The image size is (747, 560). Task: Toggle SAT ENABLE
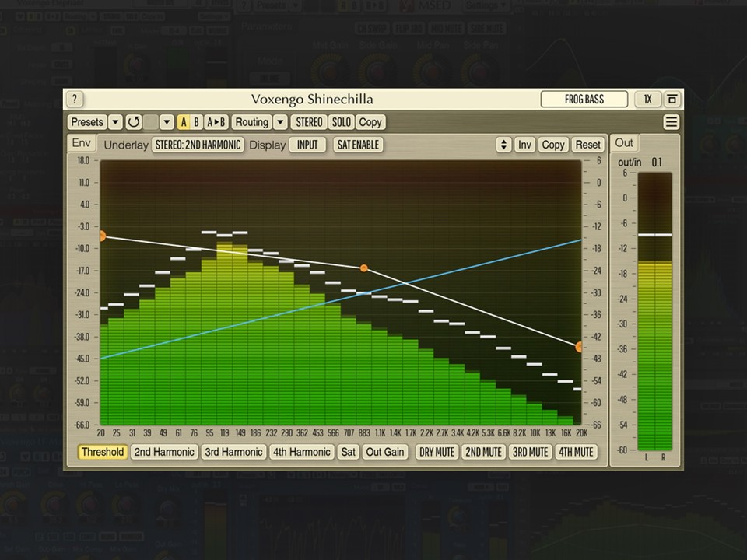[x=358, y=145]
